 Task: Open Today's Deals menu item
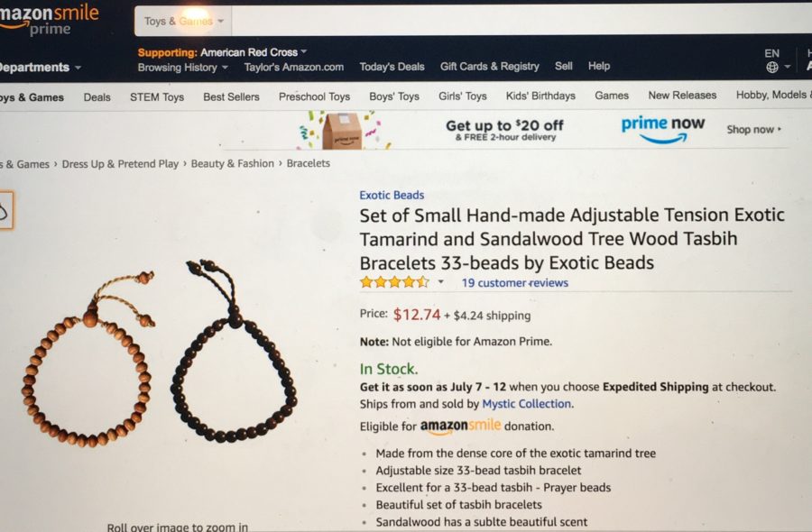tap(392, 67)
